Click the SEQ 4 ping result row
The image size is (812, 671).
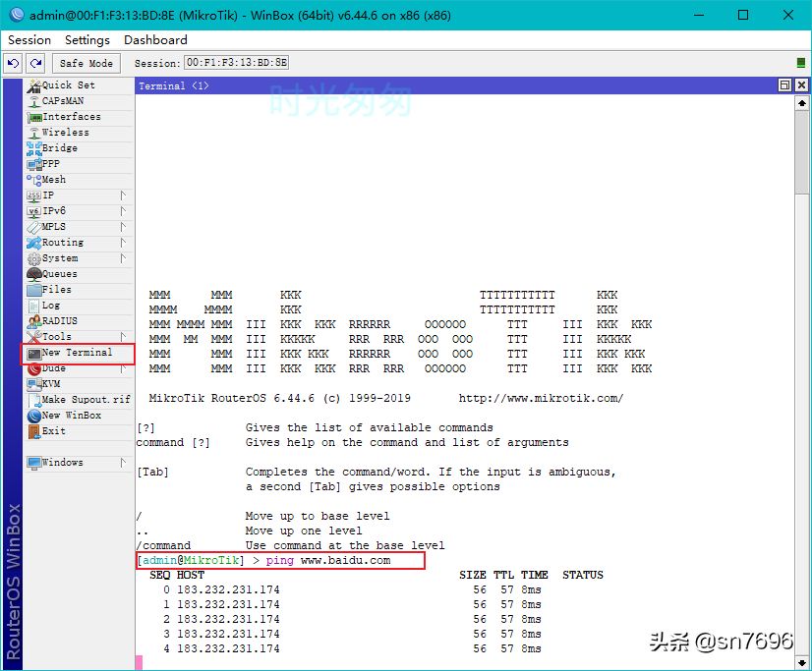(352, 648)
